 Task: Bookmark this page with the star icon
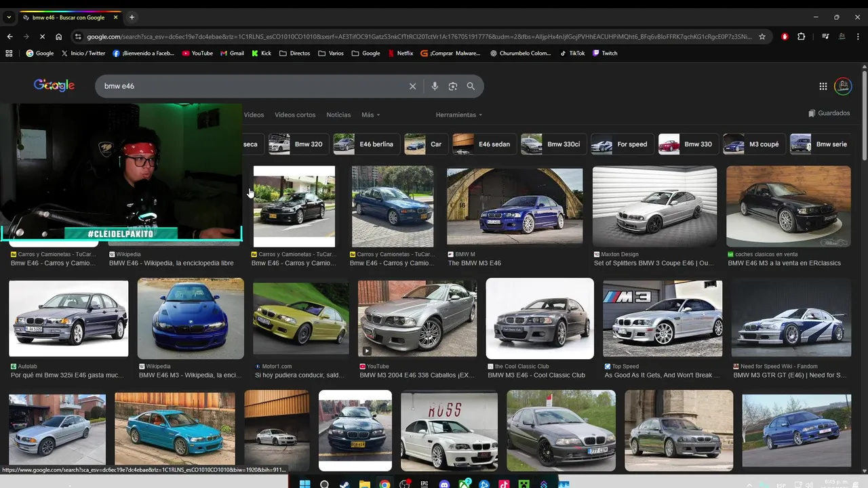(x=762, y=37)
